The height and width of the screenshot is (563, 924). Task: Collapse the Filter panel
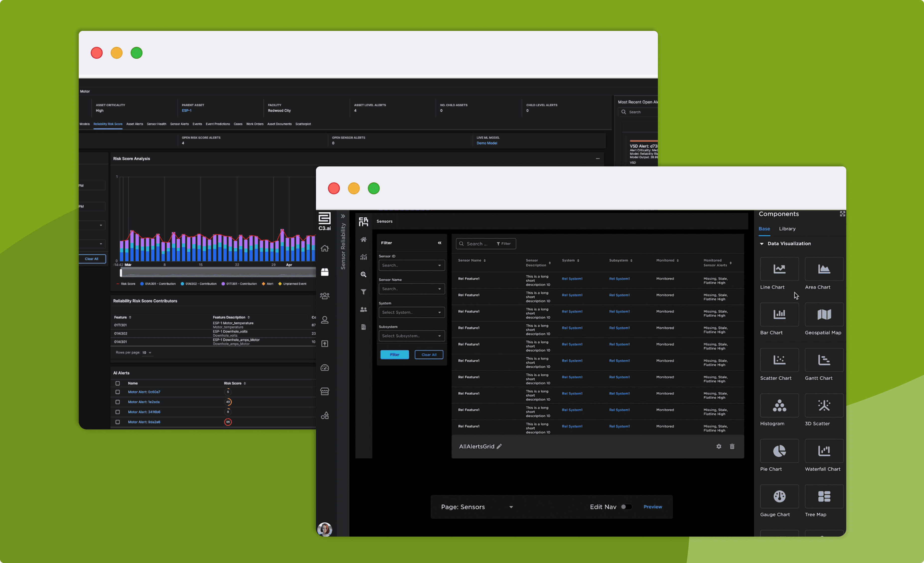[x=439, y=243]
